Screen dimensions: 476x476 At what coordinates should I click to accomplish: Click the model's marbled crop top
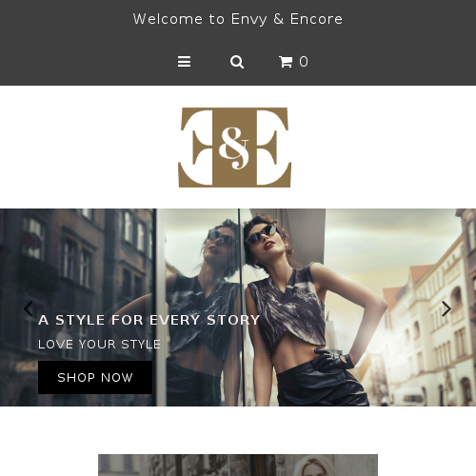coord(288,309)
